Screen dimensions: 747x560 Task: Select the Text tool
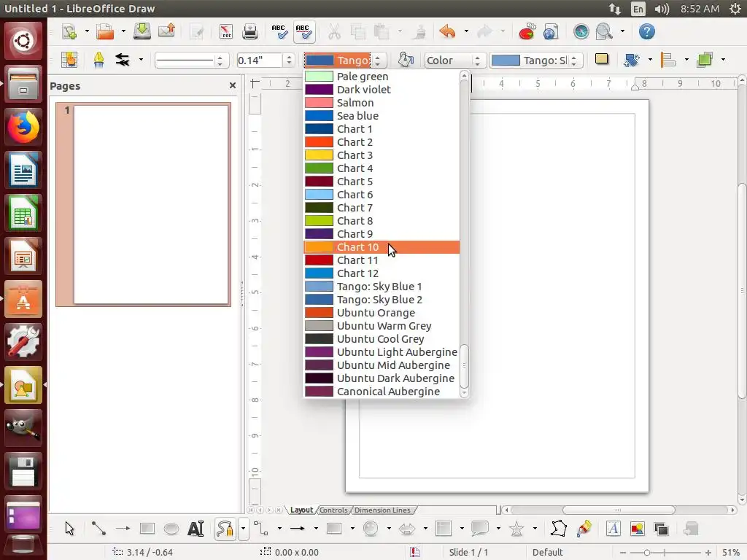(x=196, y=529)
